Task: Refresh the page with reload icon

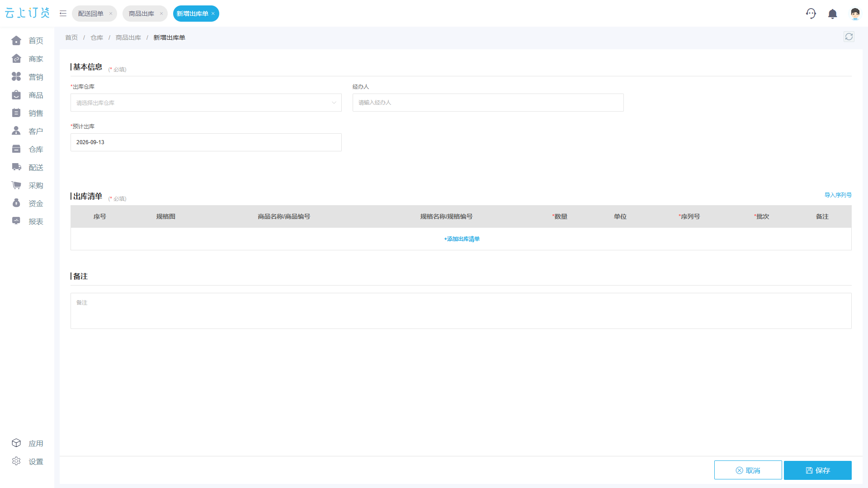Action: click(x=849, y=37)
